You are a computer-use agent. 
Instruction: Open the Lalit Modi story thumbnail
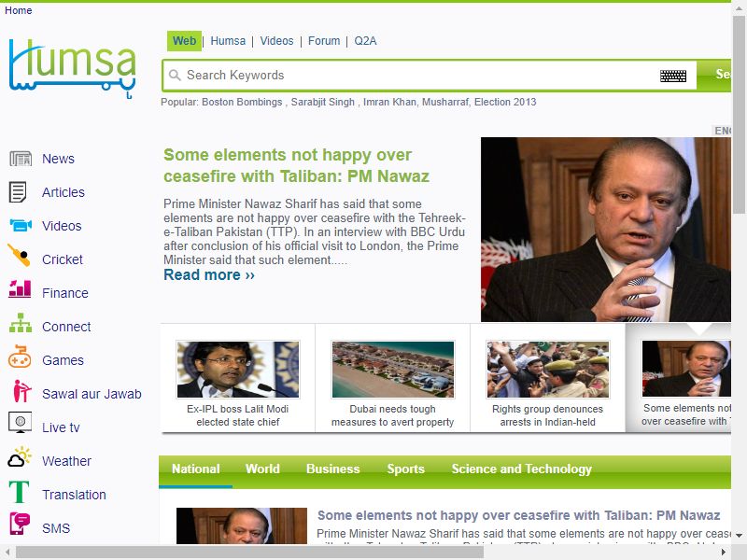[238, 369]
